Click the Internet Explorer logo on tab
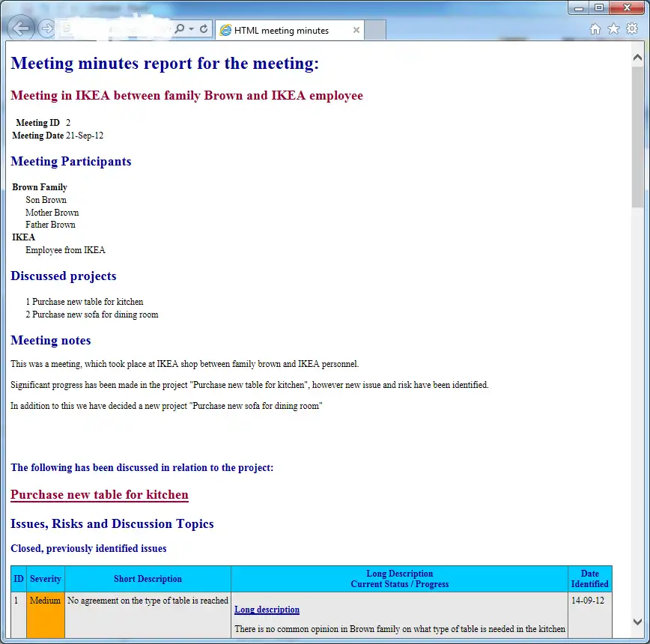The width and height of the screenshot is (650, 644). pos(225,30)
